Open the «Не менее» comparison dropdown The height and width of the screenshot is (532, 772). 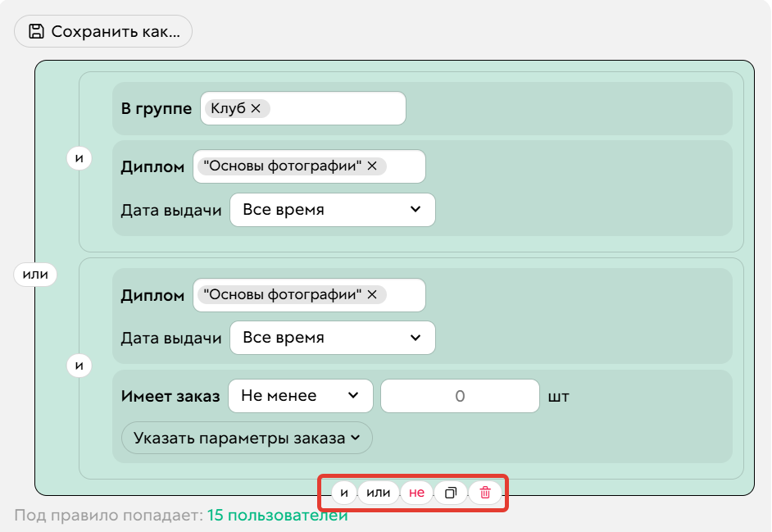300,395
